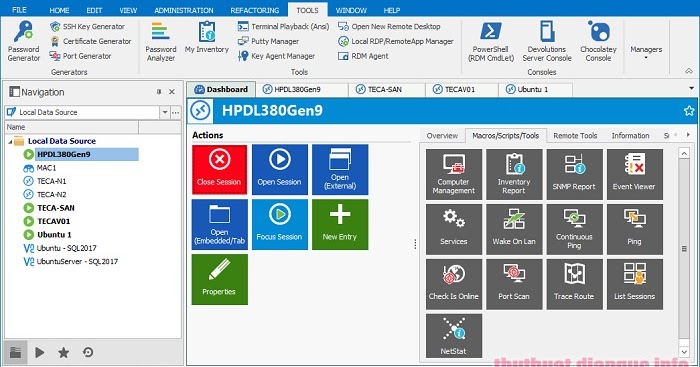Show opened sessions with play icon

(40, 353)
